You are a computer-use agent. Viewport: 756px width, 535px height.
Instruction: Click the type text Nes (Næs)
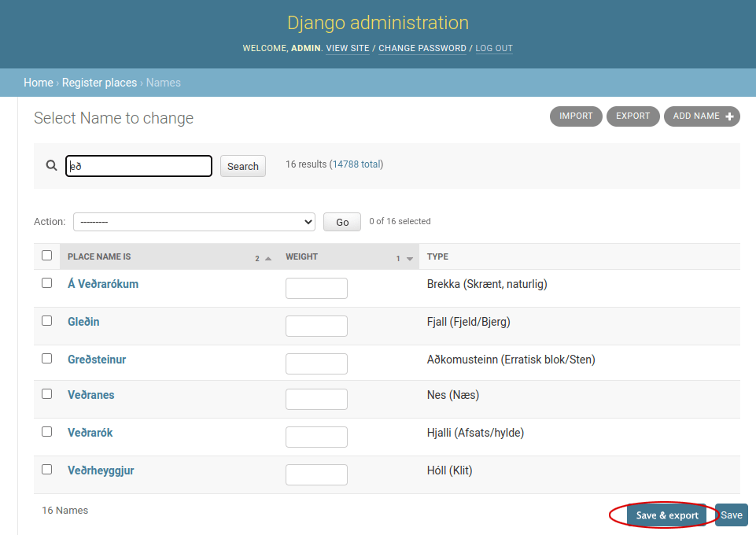452,395
